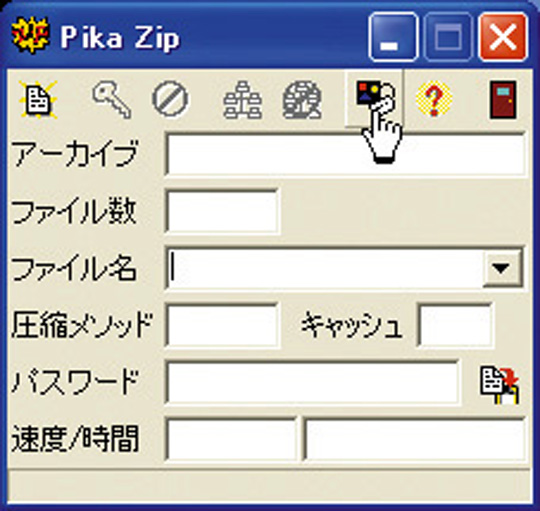Click the Pika Zip title bar app icon
The height and width of the screenshot is (511, 540).
[x=30, y=35]
